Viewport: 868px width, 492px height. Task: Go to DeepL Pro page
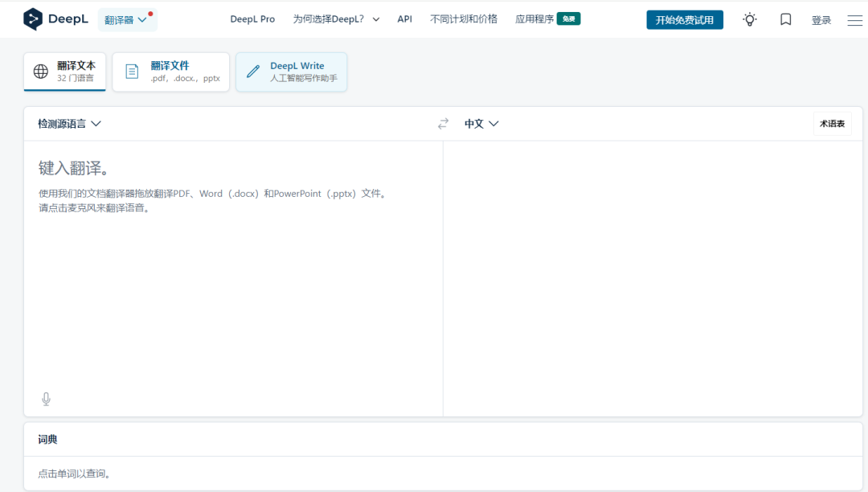(x=252, y=19)
